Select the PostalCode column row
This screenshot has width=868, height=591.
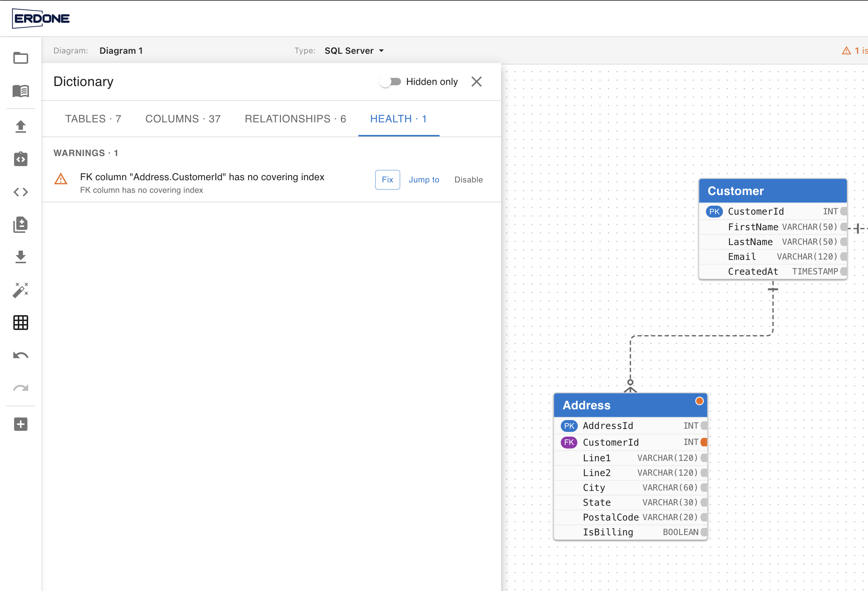point(630,518)
